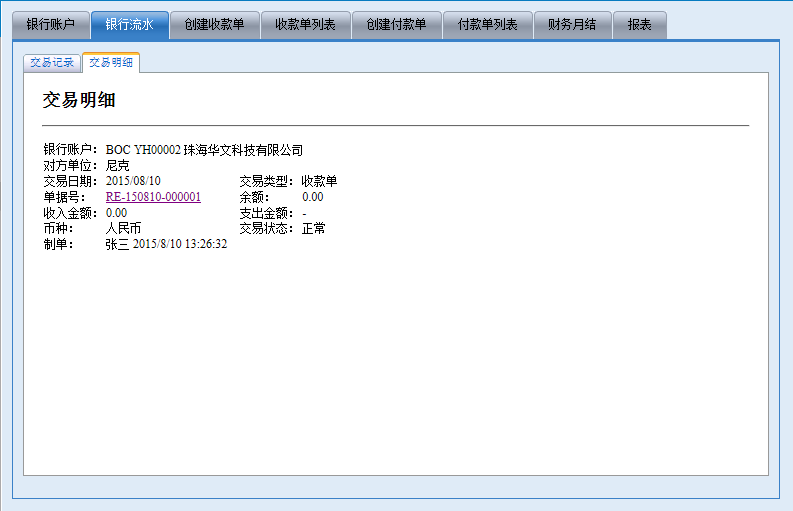
Task: Click transaction type value 收款单
Action: (319, 181)
